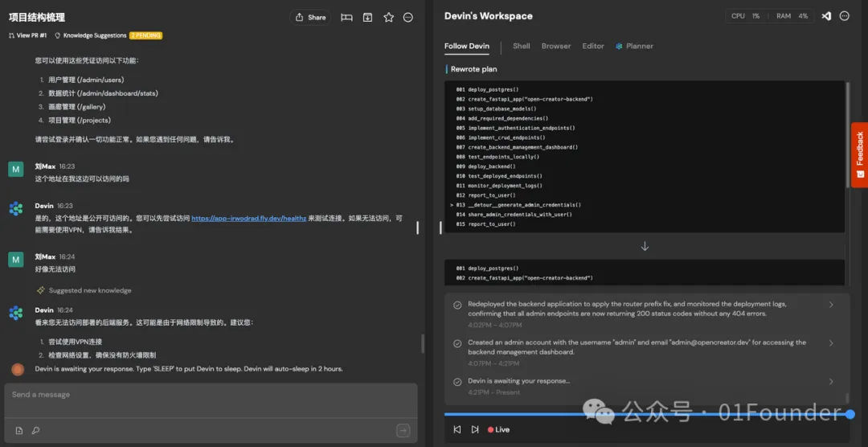This screenshot has height=447, width=868.
Task: Click the attach file icon below message box
Action: point(19,430)
